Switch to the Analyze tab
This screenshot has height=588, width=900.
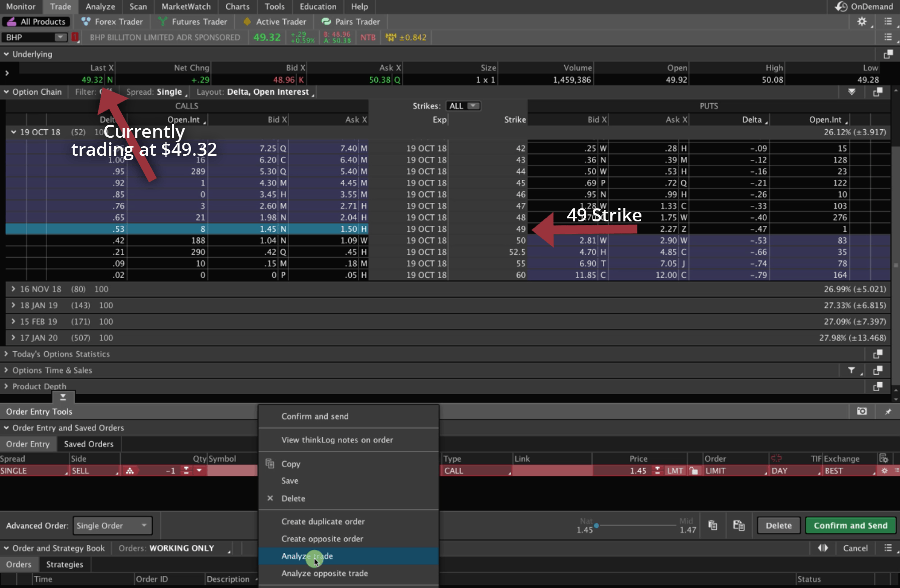100,7
